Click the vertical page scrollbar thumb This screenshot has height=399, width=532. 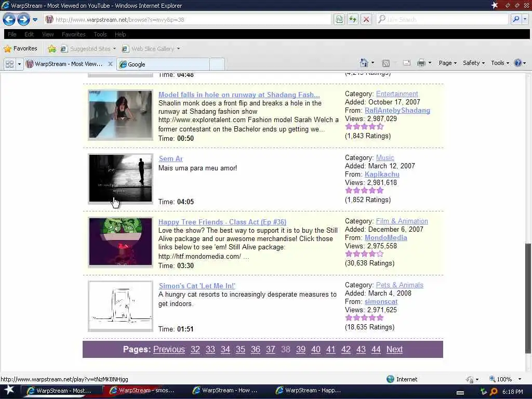coord(528,298)
